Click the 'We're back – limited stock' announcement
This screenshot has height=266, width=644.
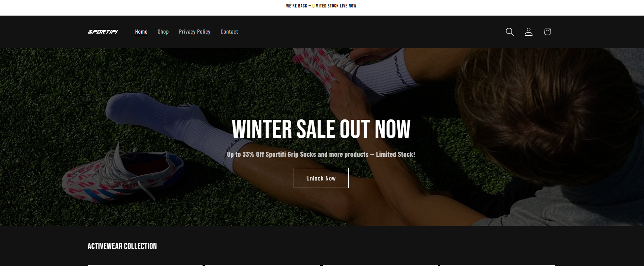[321, 6]
